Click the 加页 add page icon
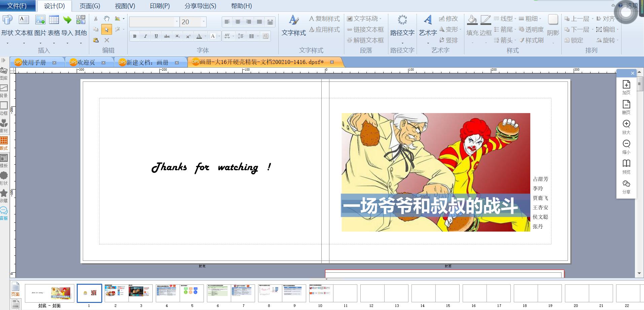Image resolution: width=644 pixels, height=310 pixels. point(626,87)
